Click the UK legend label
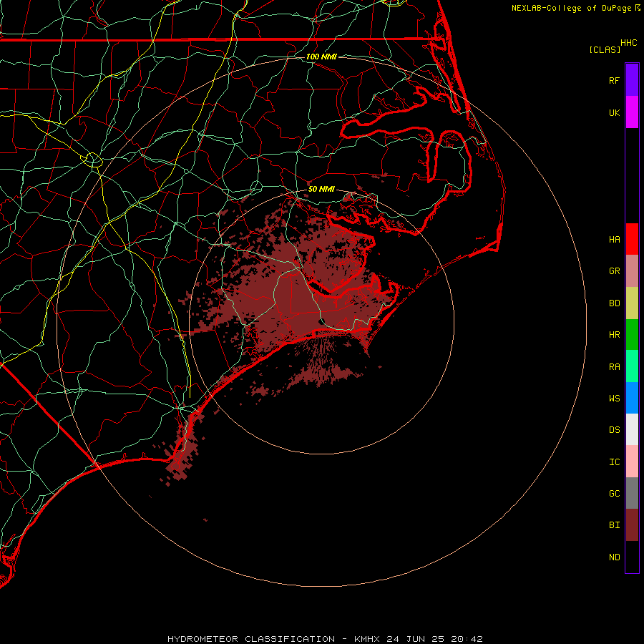This screenshot has height=644, width=644. point(614,112)
